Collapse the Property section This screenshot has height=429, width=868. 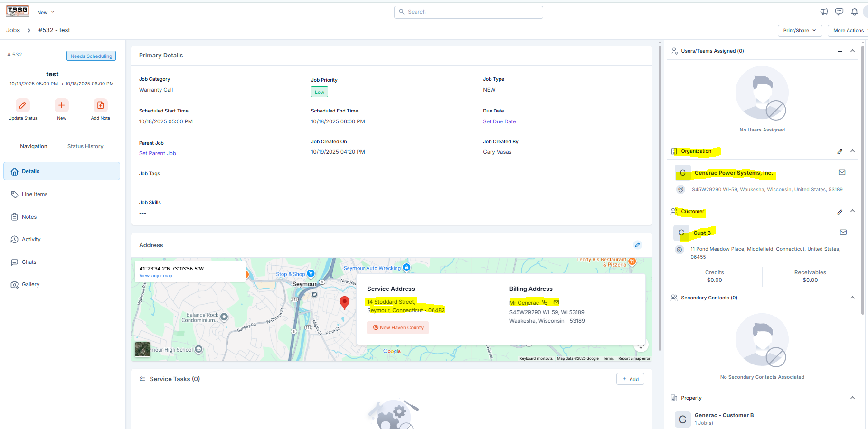pos(852,398)
